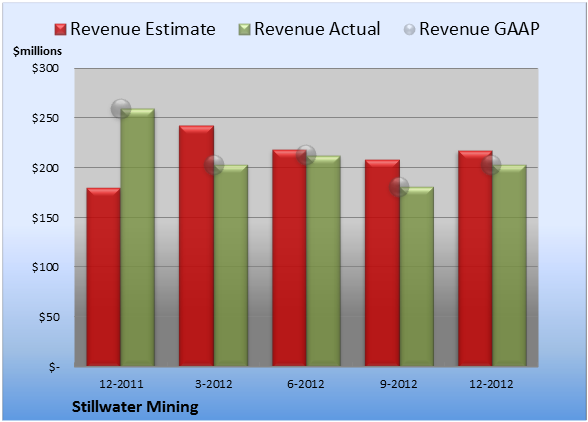Click the 12-2012 quarter label
588x422 pixels.
(x=491, y=384)
